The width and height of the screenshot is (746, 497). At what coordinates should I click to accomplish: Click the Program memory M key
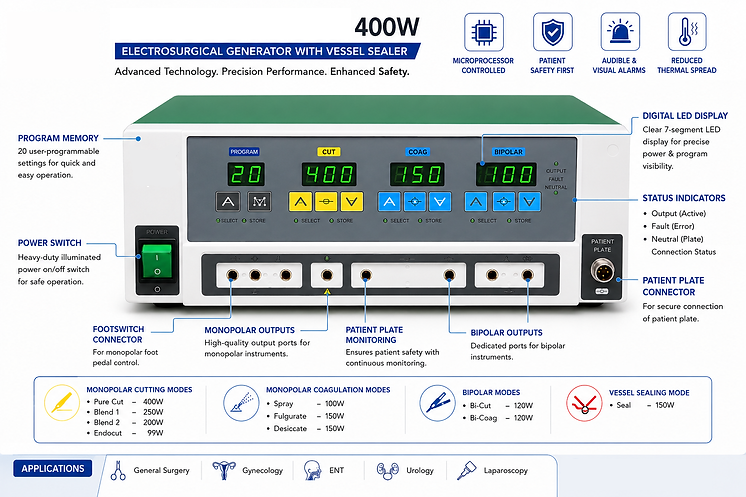[259, 202]
